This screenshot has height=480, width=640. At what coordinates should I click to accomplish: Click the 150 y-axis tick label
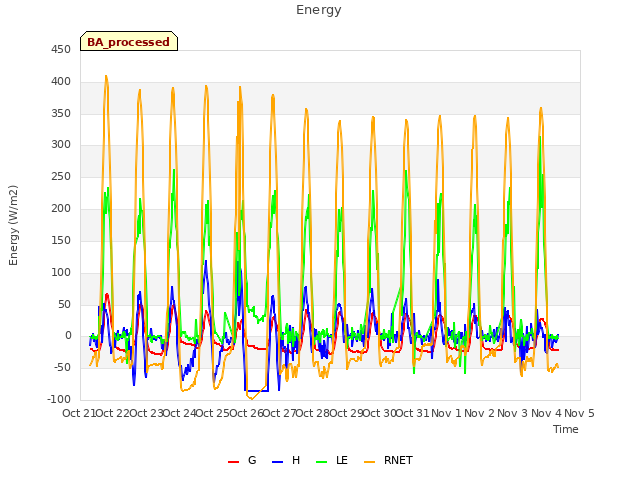coord(61,240)
